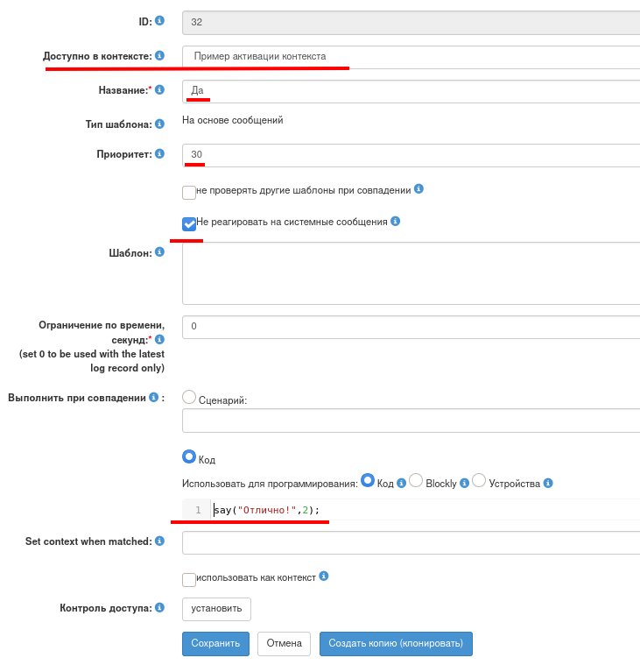640x672 pixels.
Task: Click the info icon next to ID
Action: pyautogui.click(x=159, y=21)
